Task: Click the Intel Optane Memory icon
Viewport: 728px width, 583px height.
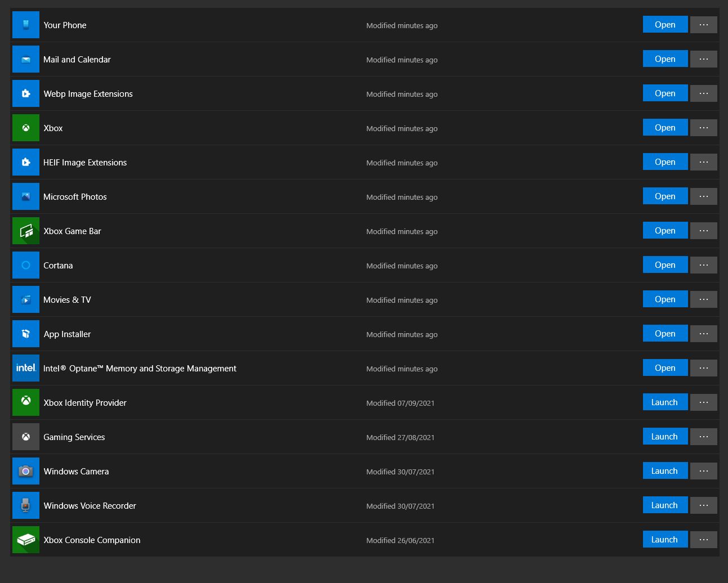Action: (x=26, y=369)
